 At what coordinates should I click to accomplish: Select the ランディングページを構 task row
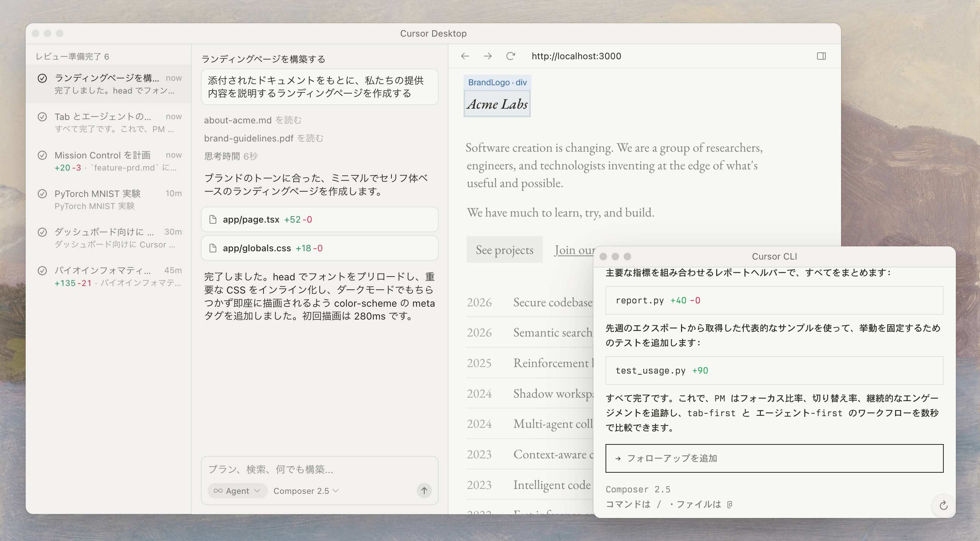click(x=108, y=84)
